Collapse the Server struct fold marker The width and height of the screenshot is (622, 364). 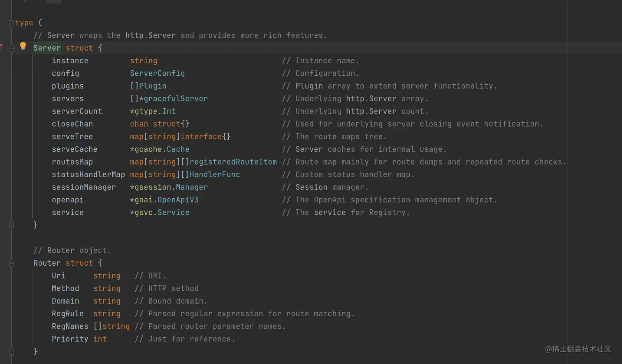click(12, 49)
